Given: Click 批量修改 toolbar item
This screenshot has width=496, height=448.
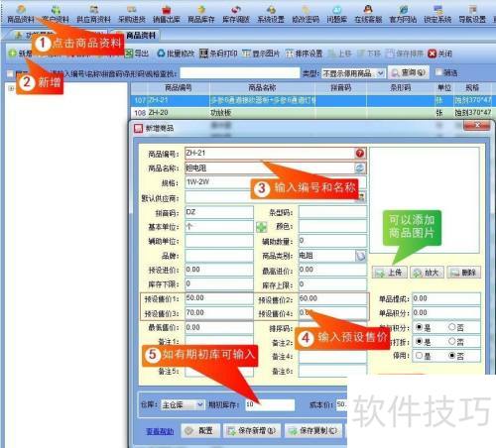Looking at the screenshot, I should [176, 54].
